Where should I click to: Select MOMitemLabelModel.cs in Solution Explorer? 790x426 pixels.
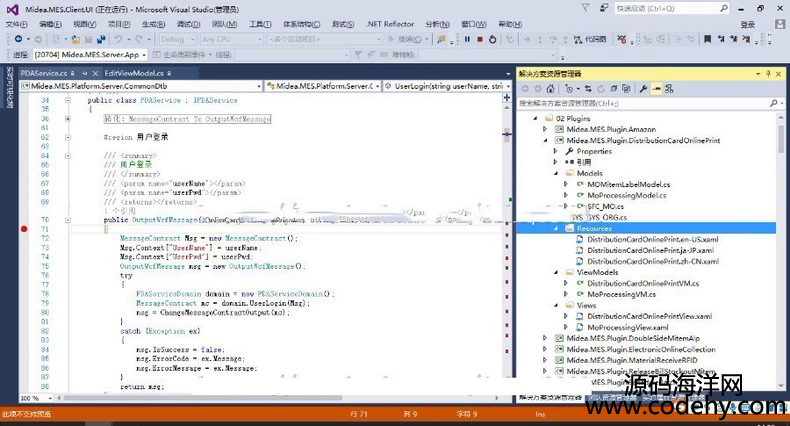(628, 184)
